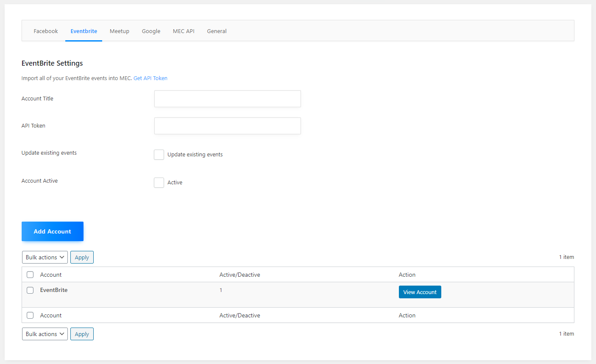Go to the Google tab
Screen dimensions: 596x364
point(151,31)
